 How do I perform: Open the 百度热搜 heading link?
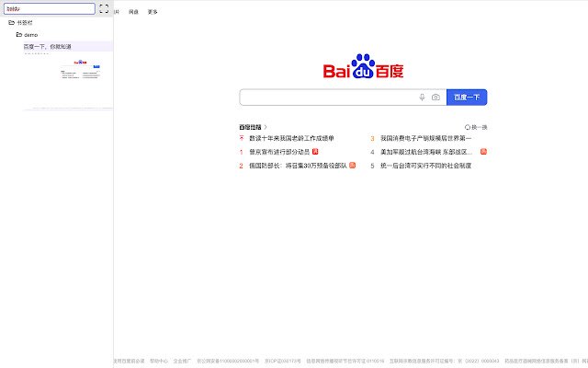(250, 127)
